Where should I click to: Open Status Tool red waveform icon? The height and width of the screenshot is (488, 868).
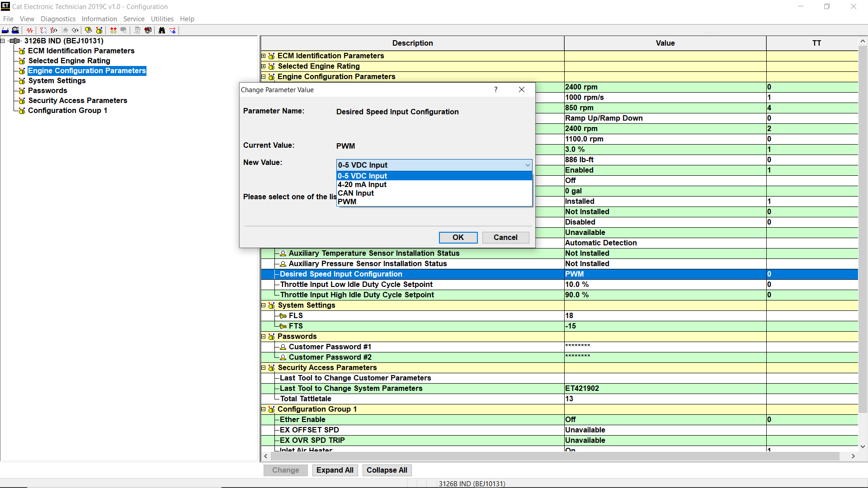click(29, 30)
